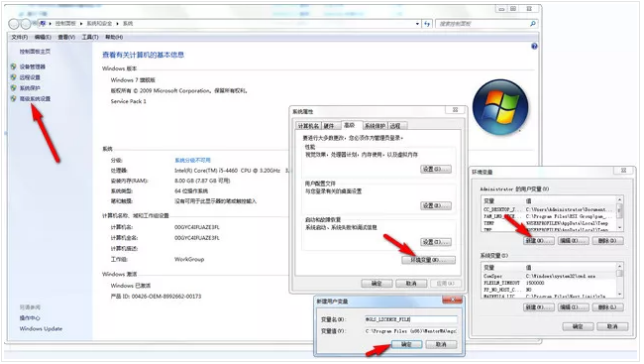The image size is (644, 364).
Task: Click the shield icon beside 设备管理器
Action: 14,67
